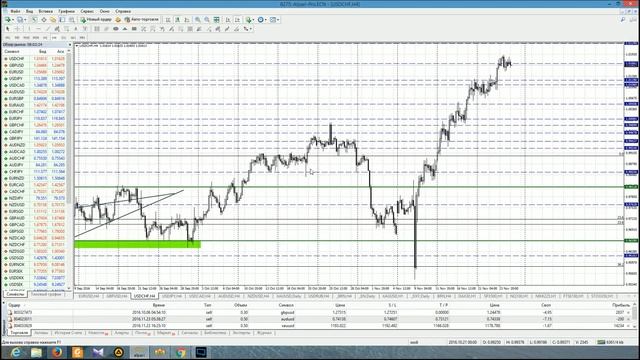640x360 pixels.
Task: Click the green rectangle on the chart
Action: (137, 244)
